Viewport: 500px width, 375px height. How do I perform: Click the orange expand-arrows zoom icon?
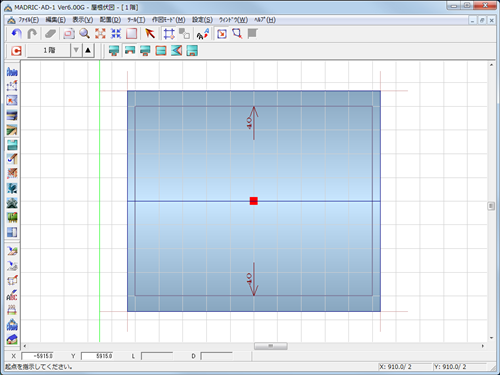click(100, 34)
